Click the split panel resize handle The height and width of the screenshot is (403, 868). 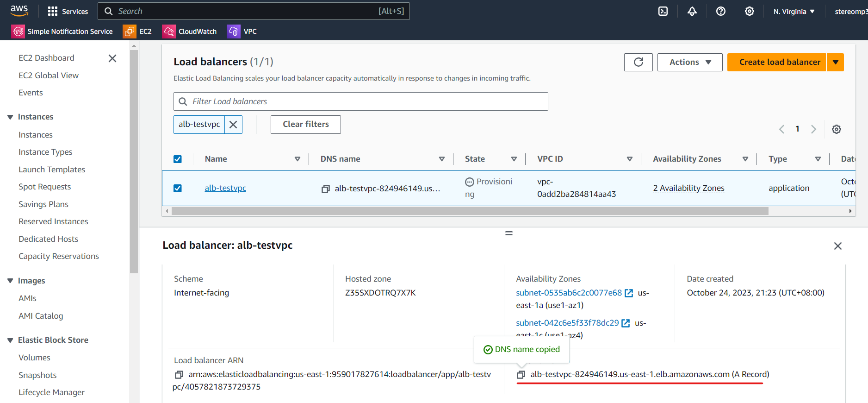click(508, 233)
